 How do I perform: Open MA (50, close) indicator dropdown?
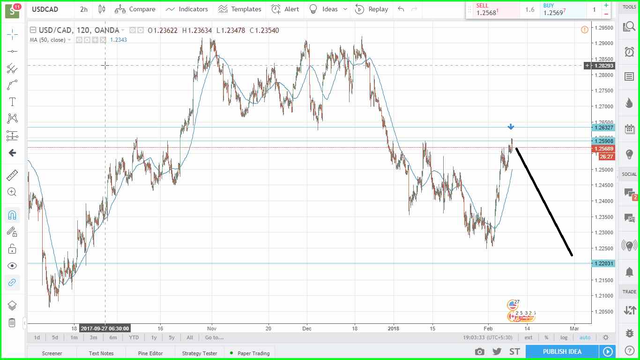(69, 40)
